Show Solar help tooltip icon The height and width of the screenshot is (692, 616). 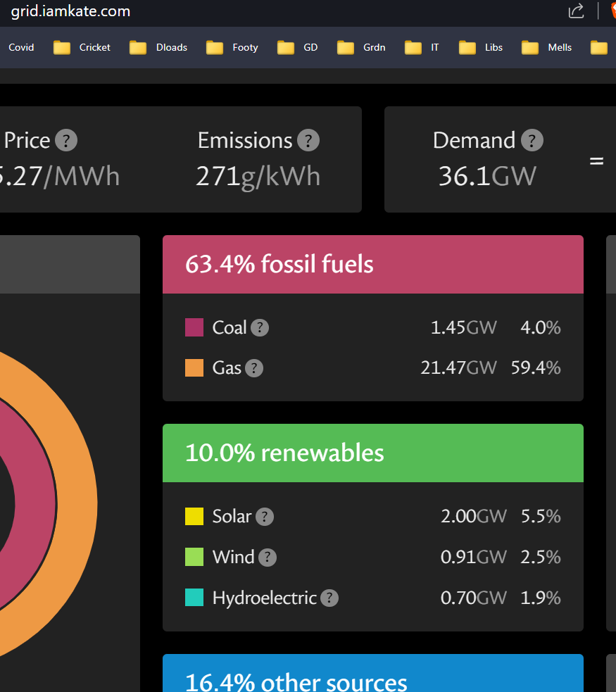pos(265,517)
